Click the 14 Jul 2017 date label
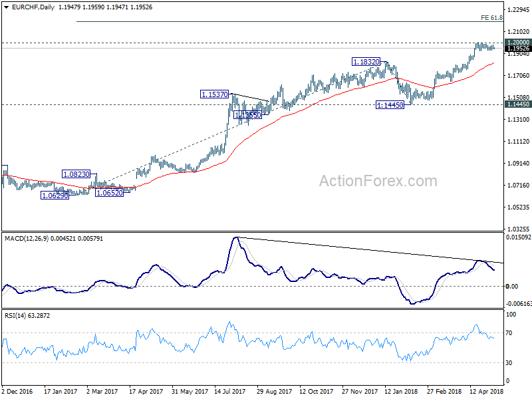 pos(229,391)
